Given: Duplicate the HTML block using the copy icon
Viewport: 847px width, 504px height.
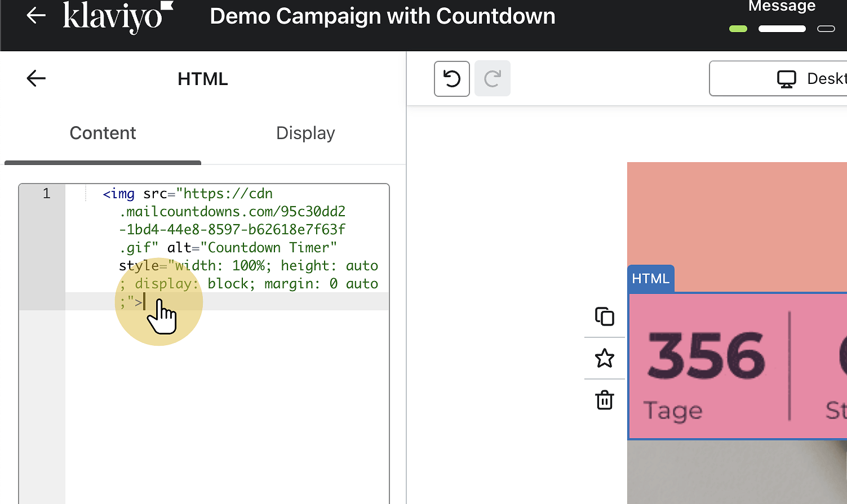Looking at the screenshot, I should [x=604, y=316].
